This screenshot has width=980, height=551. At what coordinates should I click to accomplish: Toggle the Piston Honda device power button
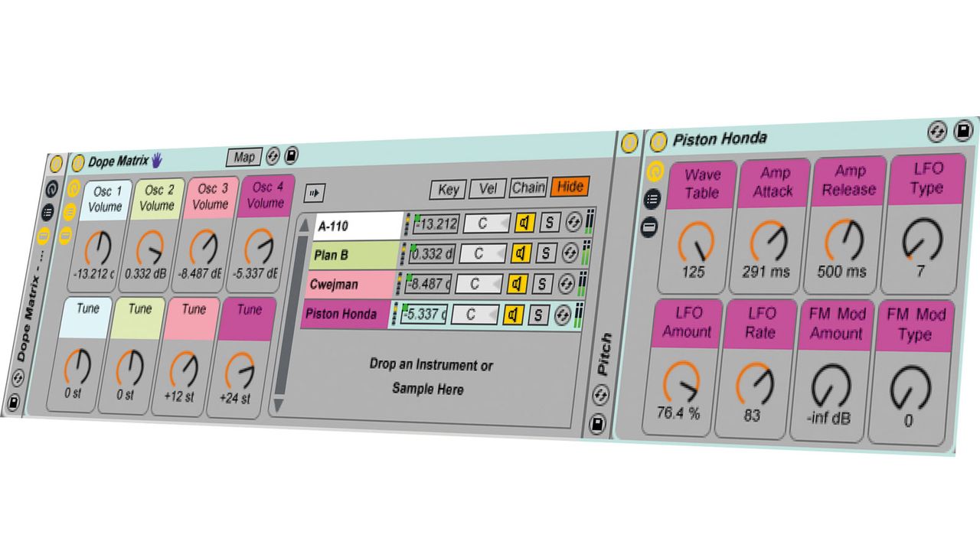[658, 142]
